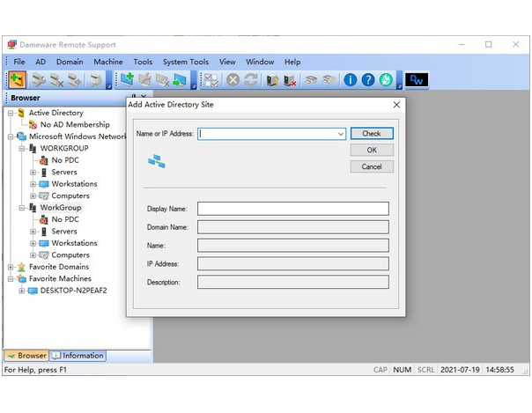
Task: Switch to the Information tab
Action: coord(78,356)
